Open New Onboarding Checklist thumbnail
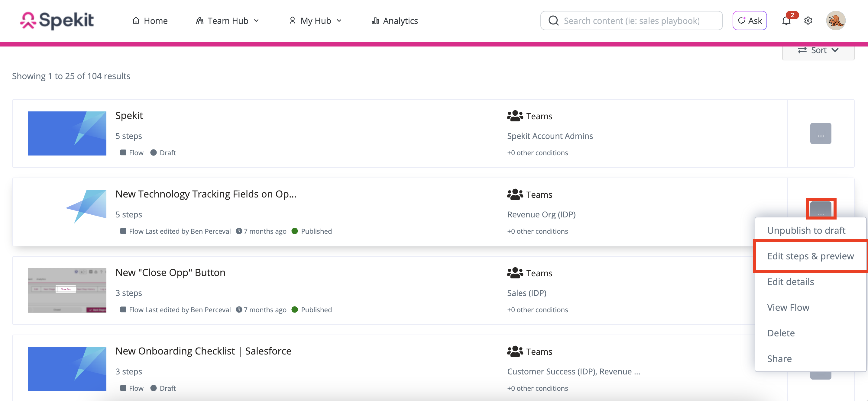The width and height of the screenshot is (868, 401). [67, 369]
